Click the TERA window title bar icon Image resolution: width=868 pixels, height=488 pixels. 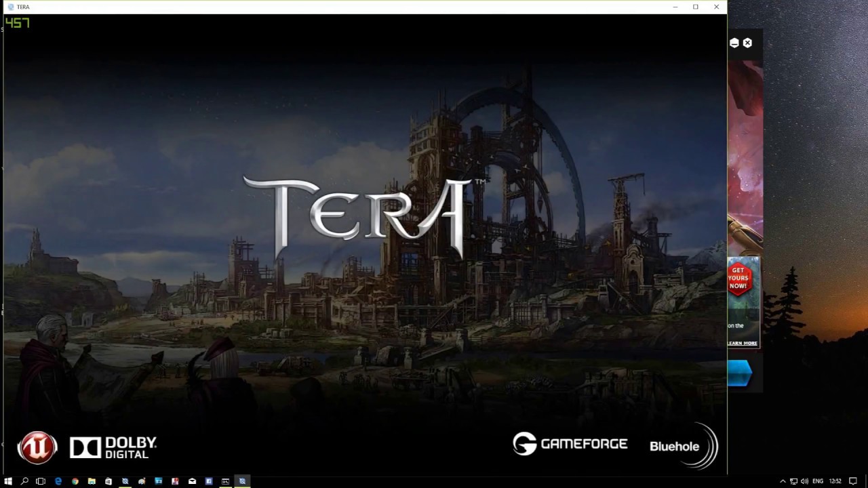(x=10, y=7)
